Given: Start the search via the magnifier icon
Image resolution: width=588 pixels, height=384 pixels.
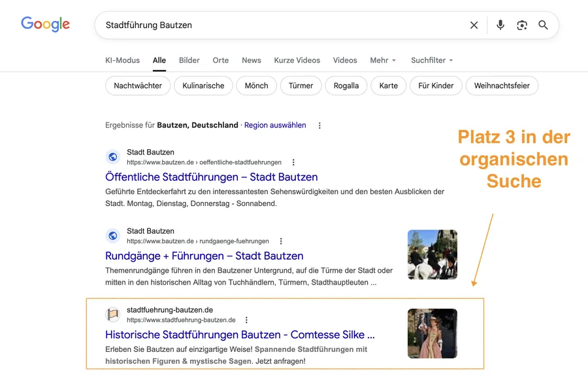Looking at the screenshot, I should point(543,25).
